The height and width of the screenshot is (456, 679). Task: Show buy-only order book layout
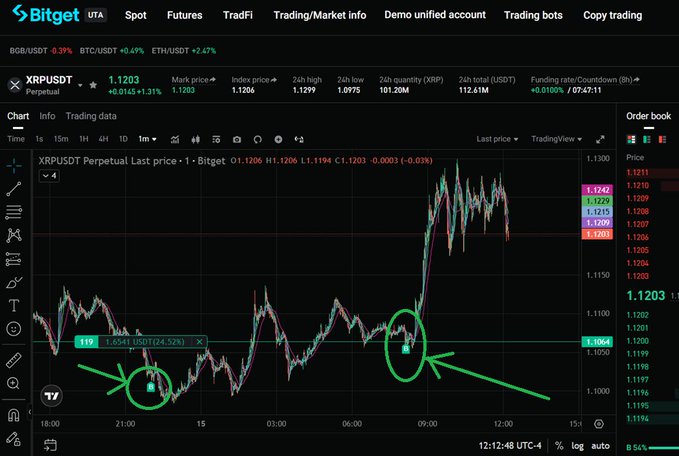(647, 139)
